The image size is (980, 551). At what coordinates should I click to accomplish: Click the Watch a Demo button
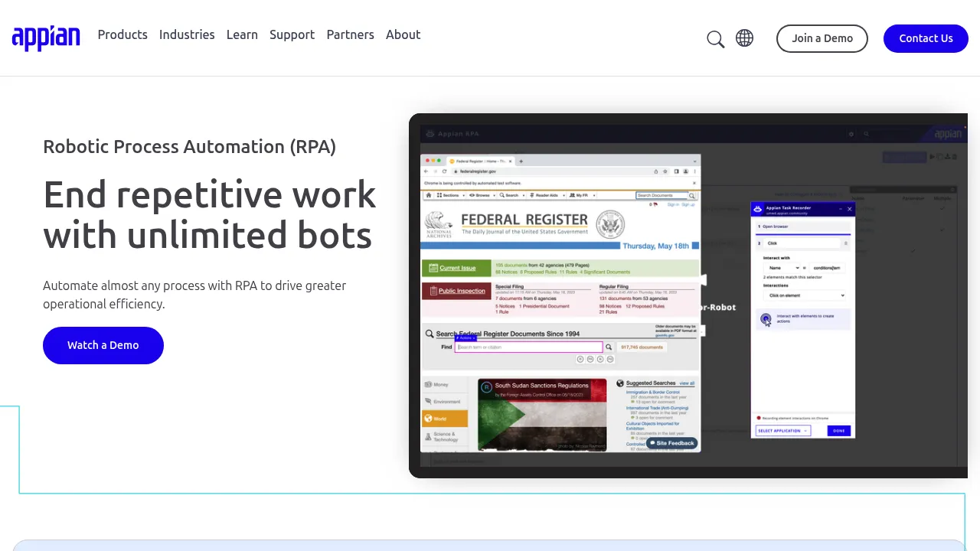coord(103,345)
